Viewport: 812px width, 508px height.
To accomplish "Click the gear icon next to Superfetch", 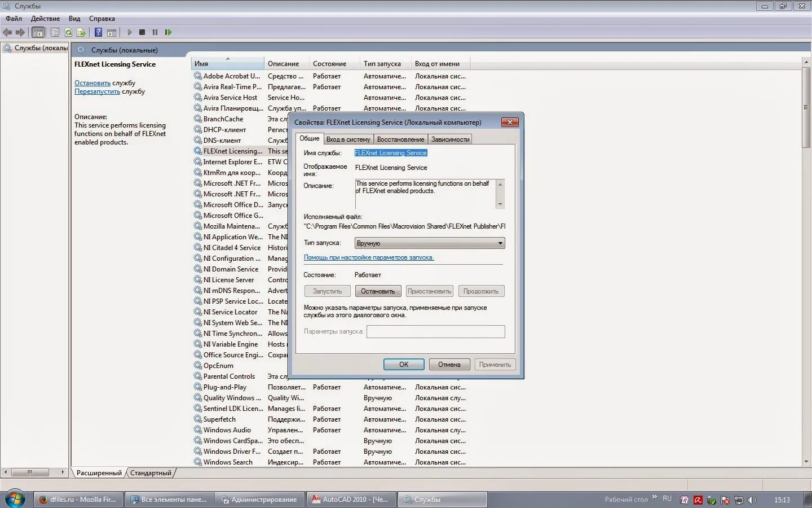I will 197,419.
